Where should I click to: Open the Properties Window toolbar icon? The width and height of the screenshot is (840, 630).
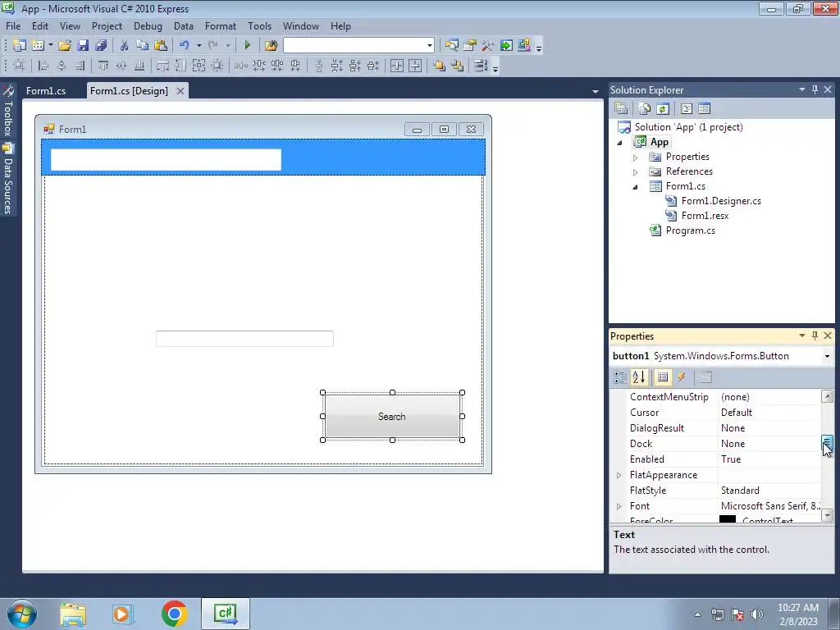point(470,46)
